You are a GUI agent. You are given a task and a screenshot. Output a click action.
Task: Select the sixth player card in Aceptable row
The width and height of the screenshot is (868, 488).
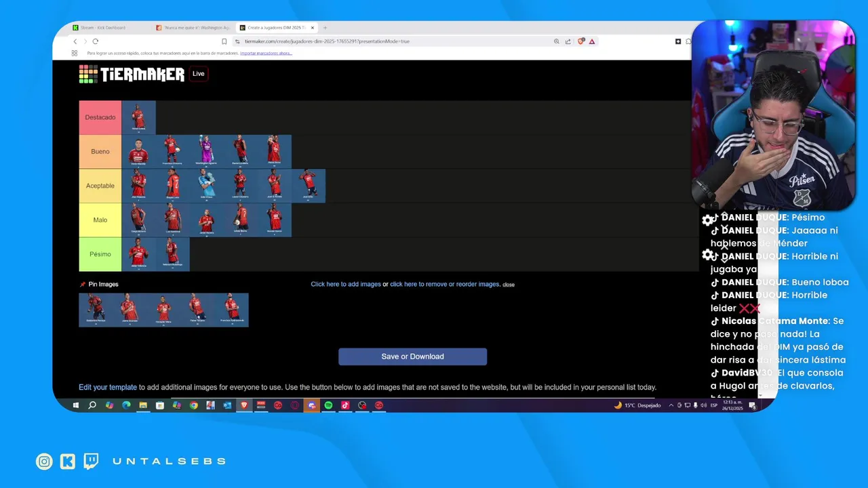click(309, 186)
